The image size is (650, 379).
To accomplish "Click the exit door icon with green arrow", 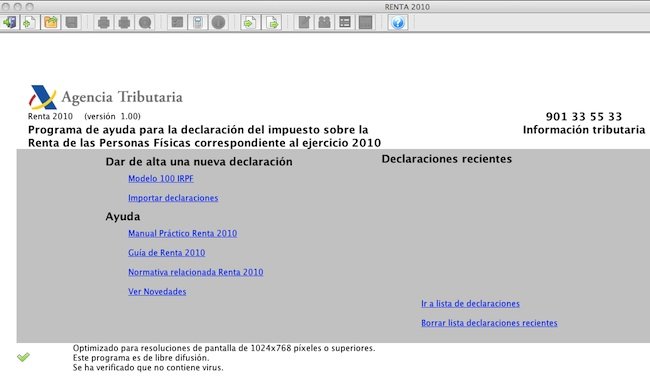I will (10, 22).
